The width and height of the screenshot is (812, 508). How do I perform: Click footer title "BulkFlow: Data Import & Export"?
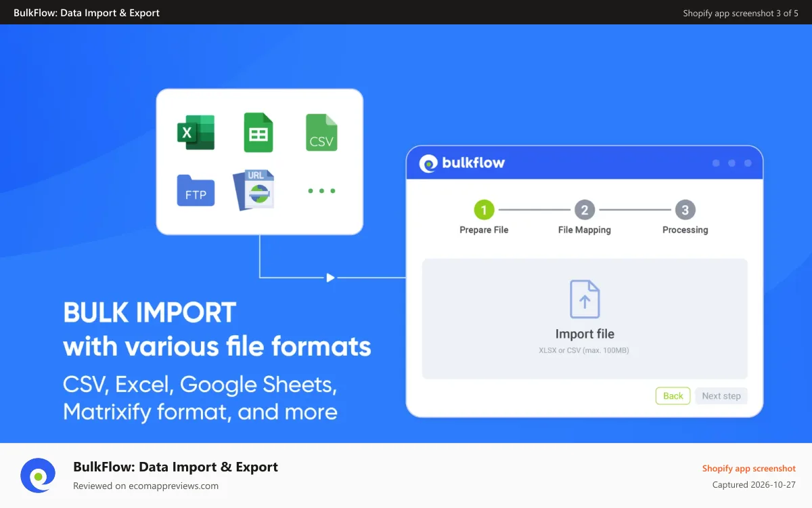(x=175, y=467)
